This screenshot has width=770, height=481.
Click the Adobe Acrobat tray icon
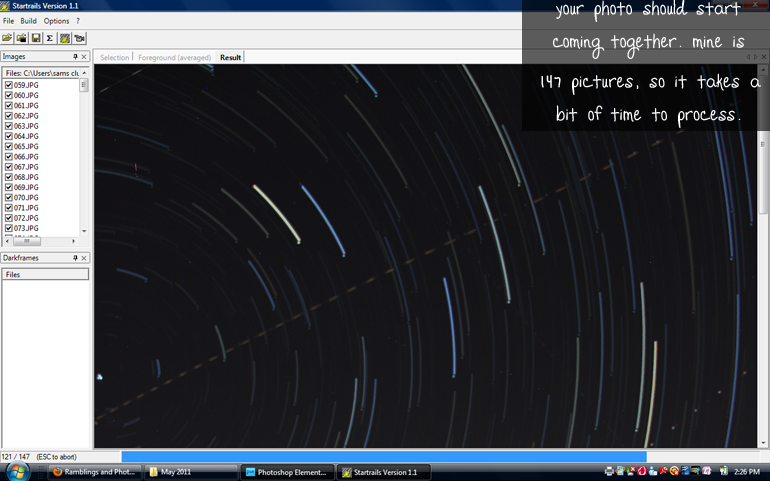tap(663, 472)
